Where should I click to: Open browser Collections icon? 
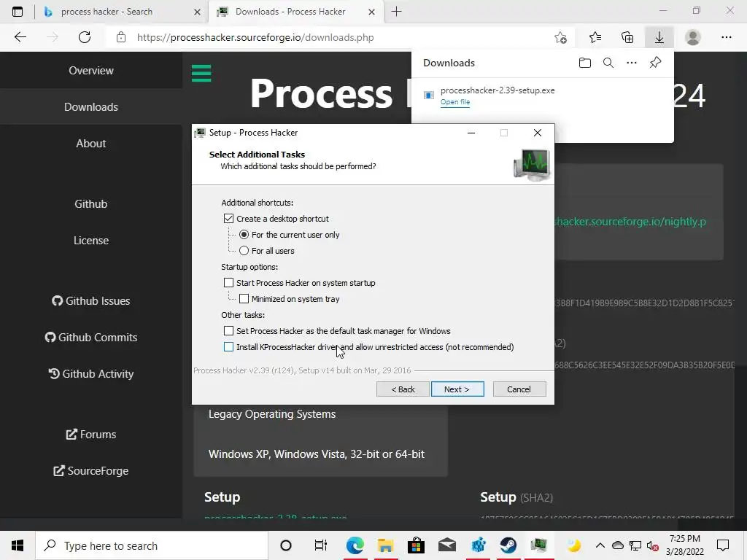pyautogui.click(x=627, y=38)
